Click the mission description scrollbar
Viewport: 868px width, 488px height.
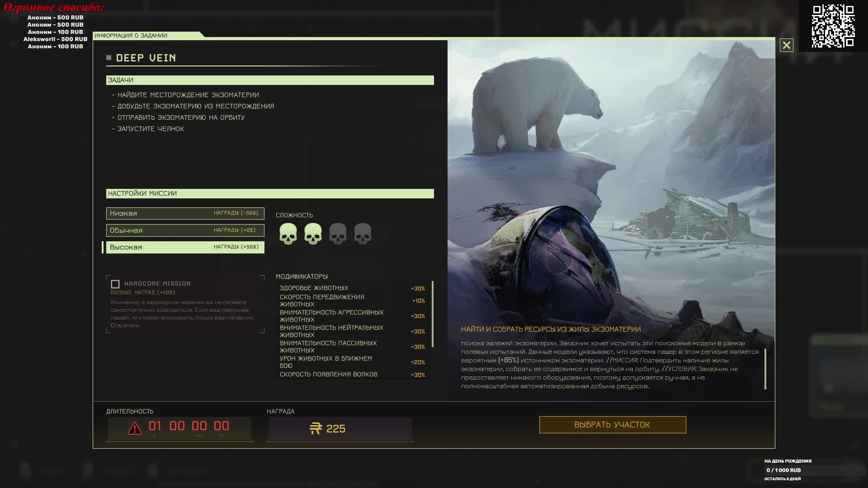pos(765,368)
